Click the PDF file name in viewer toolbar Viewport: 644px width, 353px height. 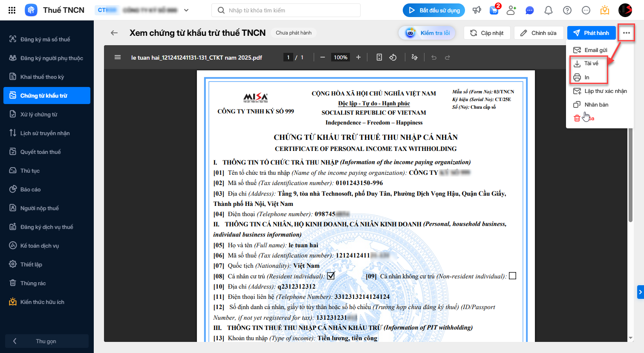(x=196, y=58)
